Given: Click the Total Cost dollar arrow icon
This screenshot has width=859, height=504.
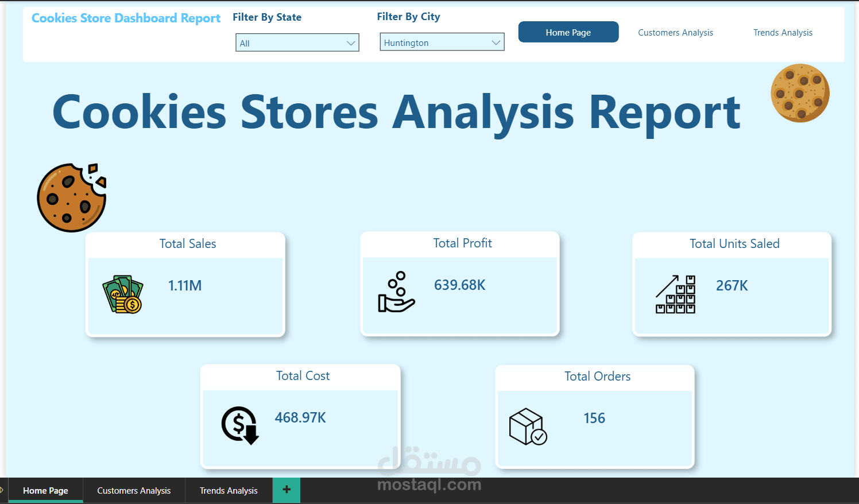Looking at the screenshot, I should [239, 425].
